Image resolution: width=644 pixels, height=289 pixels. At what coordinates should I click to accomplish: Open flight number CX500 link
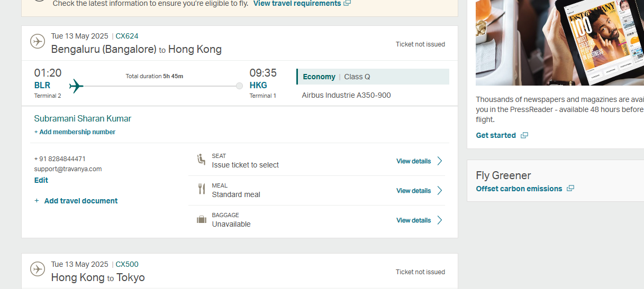point(127,264)
